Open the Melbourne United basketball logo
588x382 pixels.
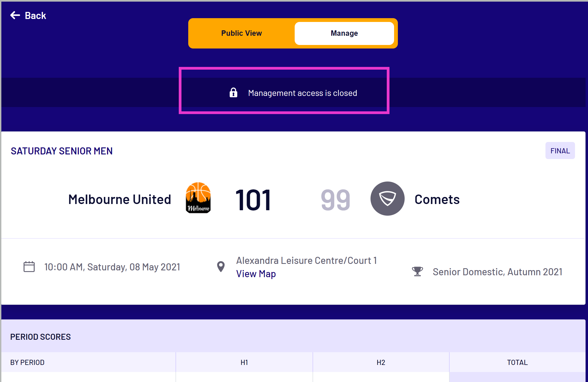tap(198, 198)
